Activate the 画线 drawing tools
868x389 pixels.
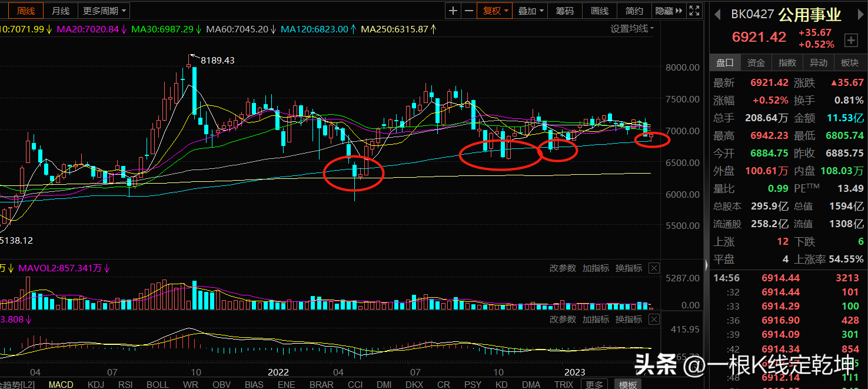(600, 11)
